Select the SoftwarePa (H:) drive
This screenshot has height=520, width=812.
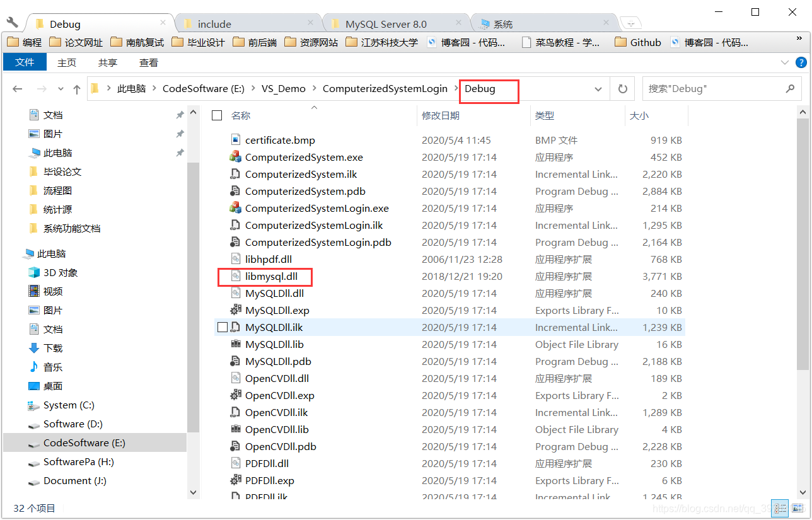[71, 461]
